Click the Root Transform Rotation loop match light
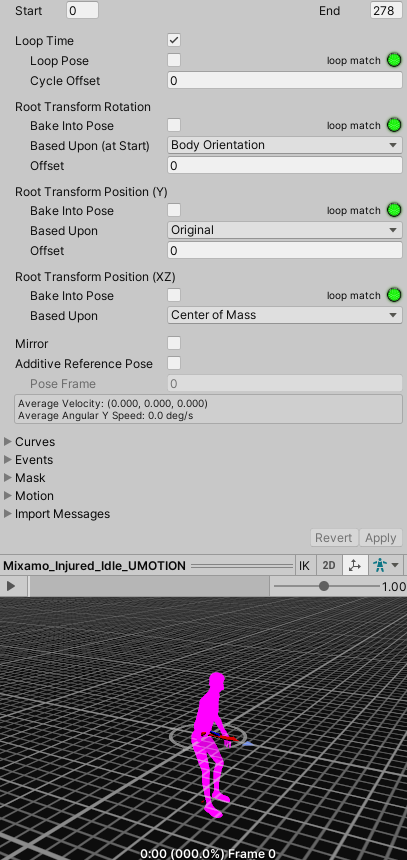 click(394, 125)
